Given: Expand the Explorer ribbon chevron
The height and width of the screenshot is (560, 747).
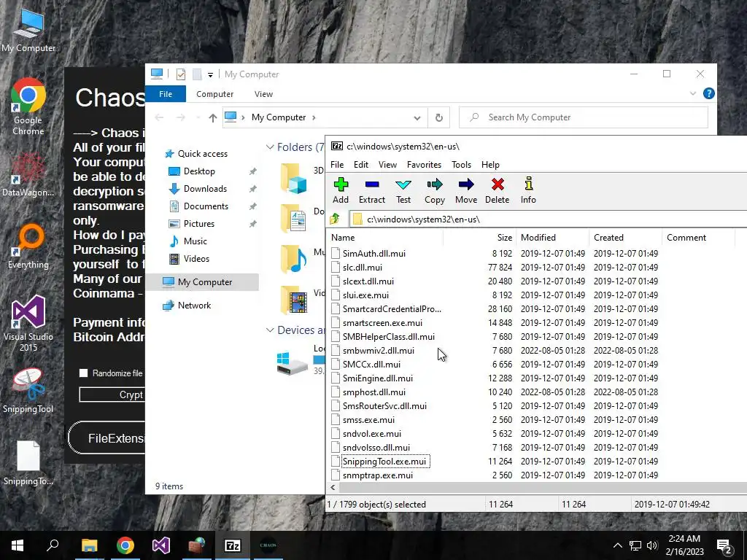Looking at the screenshot, I should [x=693, y=93].
